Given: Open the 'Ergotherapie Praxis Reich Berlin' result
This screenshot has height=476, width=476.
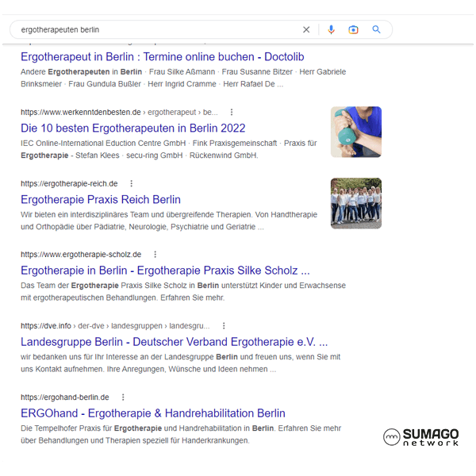Looking at the screenshot, I should tap(101, 199).
